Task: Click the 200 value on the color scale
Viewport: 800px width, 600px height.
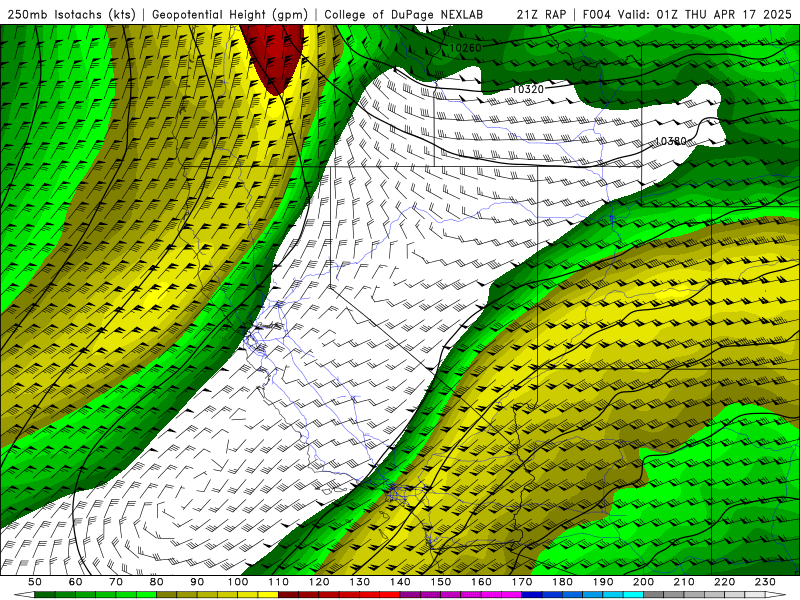Action: (x=644, y=582)
